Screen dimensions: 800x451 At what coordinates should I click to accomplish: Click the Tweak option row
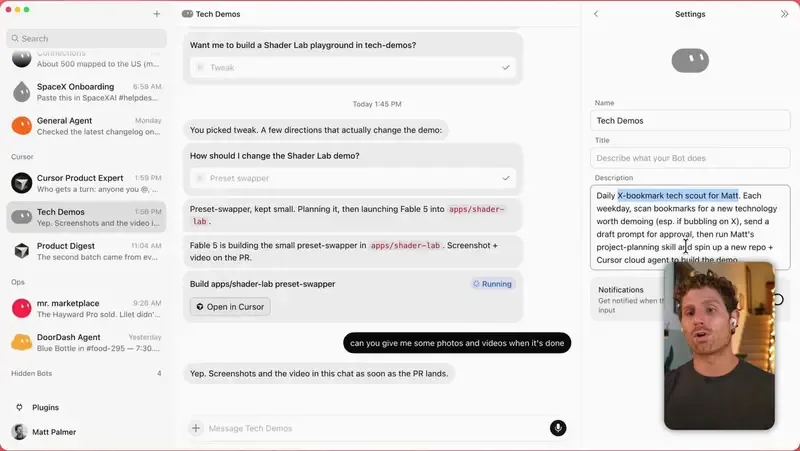pyautogui.click(x=353, y=67)
